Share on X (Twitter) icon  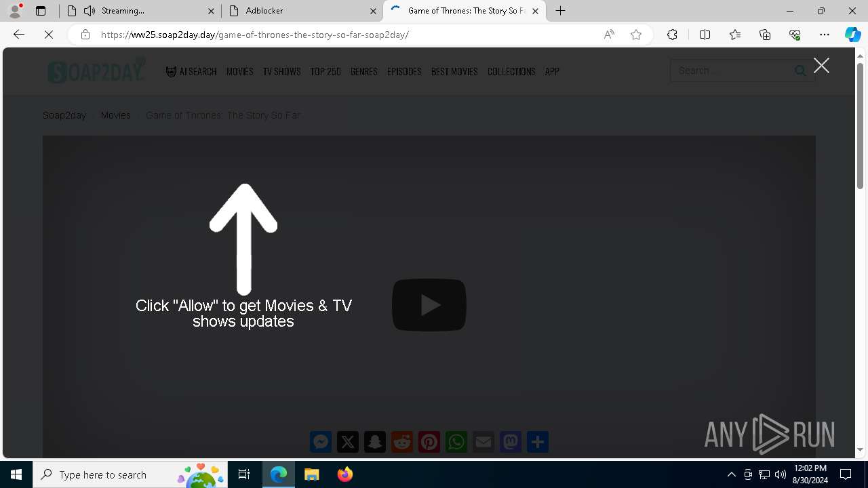pos(348,442)
